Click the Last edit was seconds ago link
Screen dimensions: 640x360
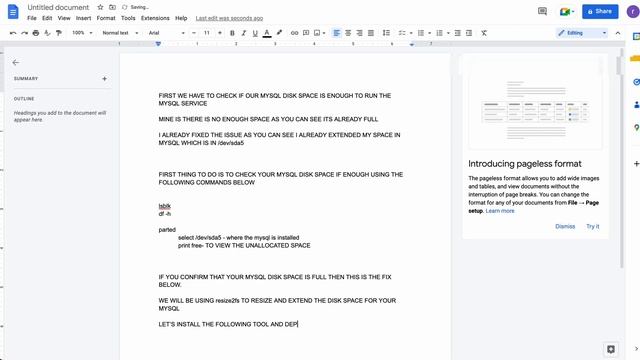[229, 18]
